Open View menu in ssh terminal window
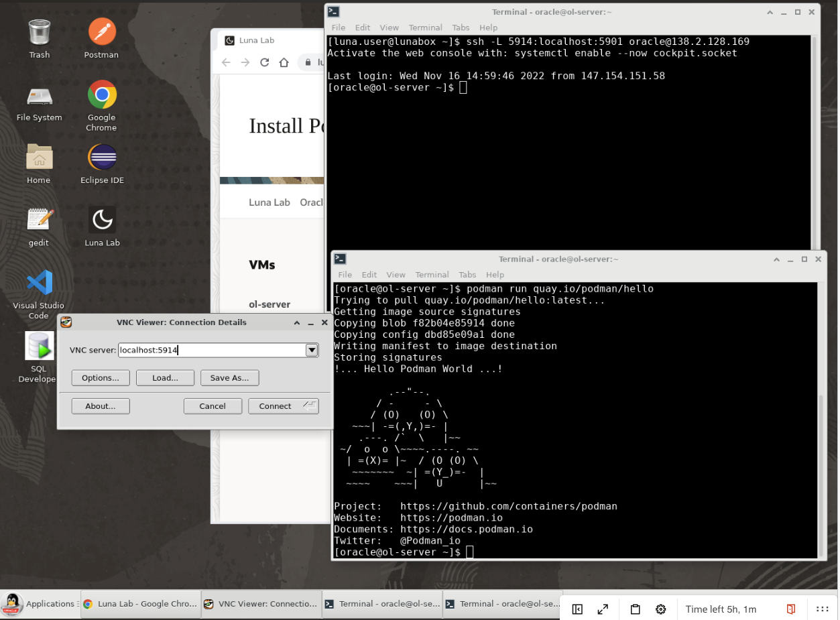Screen dimensions: 840x620 coord(389,27)
